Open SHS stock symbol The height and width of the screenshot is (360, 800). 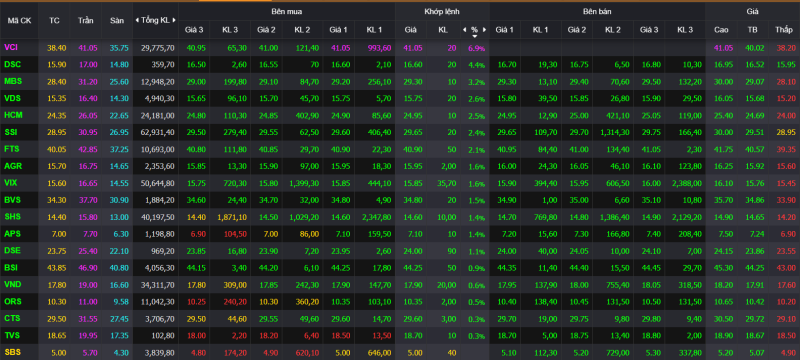(x=12, y=217)
